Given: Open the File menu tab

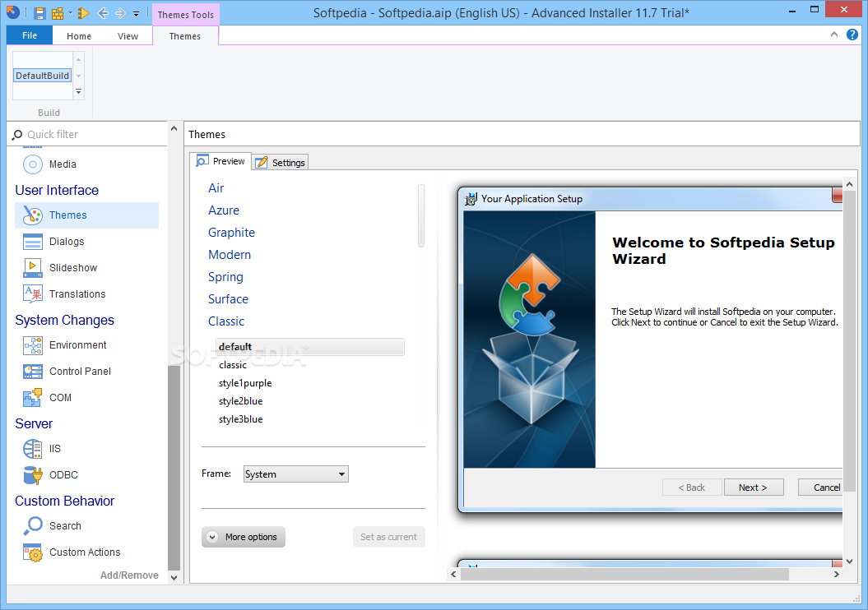Looking at the screenshot, I should pyautogui.click(x=30, y=35).
